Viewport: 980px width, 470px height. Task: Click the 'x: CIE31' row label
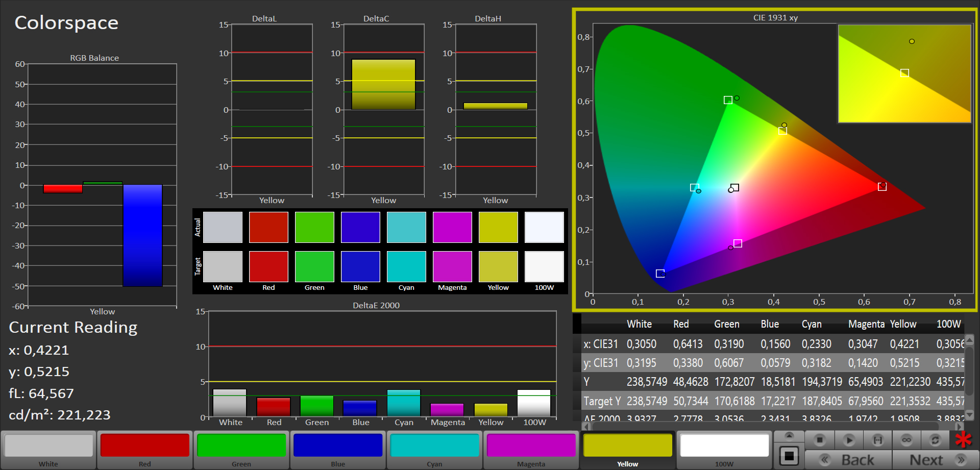[601, 344]
